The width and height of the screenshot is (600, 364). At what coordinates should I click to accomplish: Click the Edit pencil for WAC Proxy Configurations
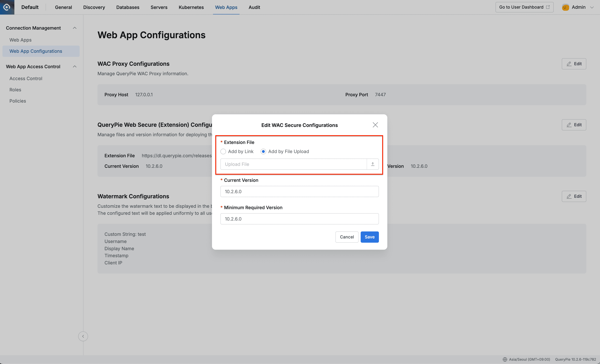[569, 63]
